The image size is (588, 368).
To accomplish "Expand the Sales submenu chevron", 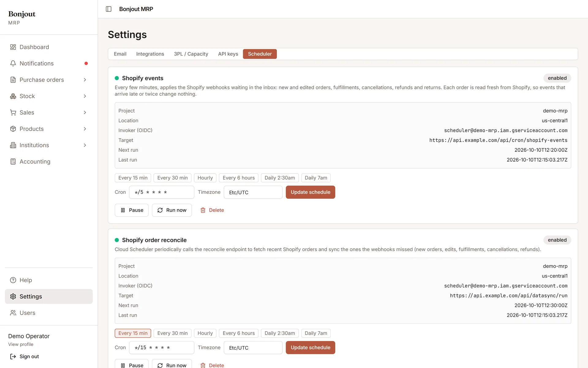I will [x=85, y=113].
